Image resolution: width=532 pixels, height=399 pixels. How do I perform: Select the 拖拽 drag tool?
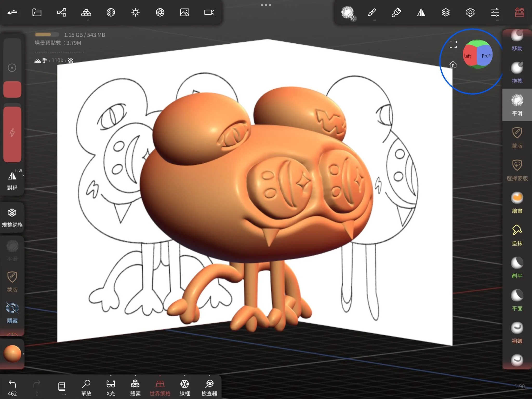517,73
